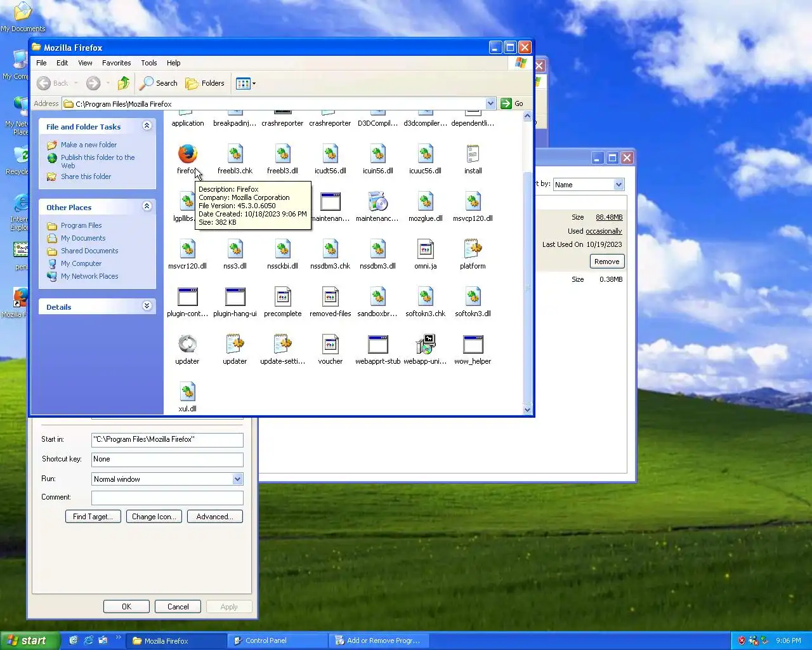Open the Favorites menu
This screenshot has width=812, height=650.
point(117,63)
